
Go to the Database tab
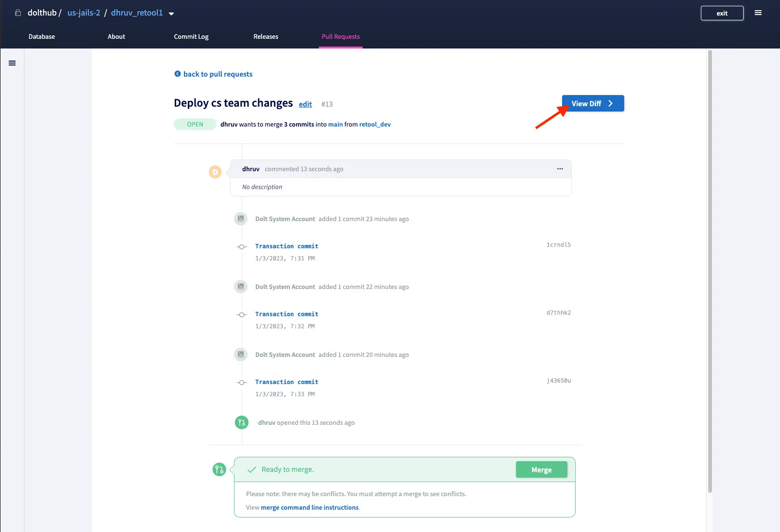click(42, 36)
